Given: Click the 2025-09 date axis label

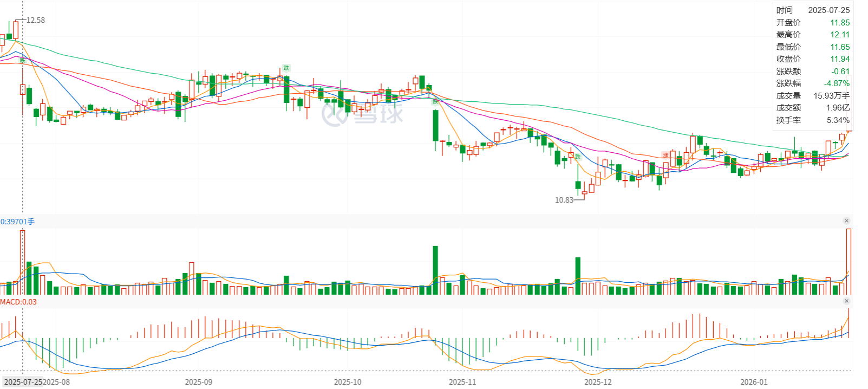Looking at the screenshot, I should coord(198,382).
